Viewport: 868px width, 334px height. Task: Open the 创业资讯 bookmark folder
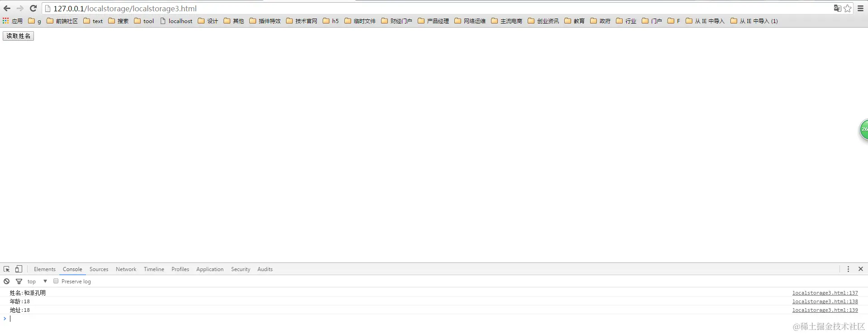[544, 21]
